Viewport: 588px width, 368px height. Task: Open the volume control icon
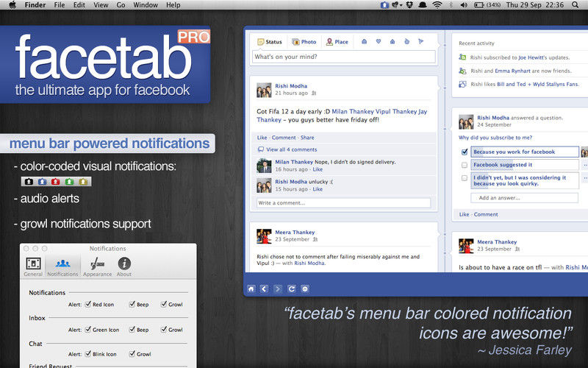pyautogui.click(x=464, y=5)
